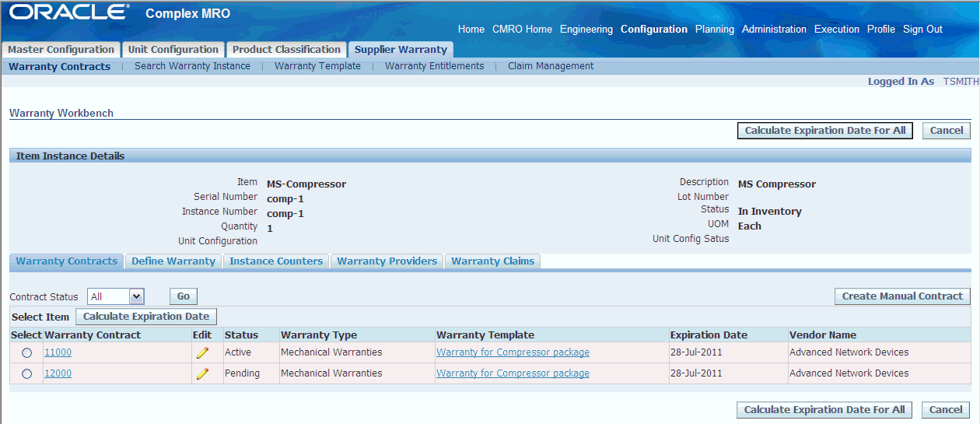
Task: Go to CMRO Home link
Action: click(522, 30)
